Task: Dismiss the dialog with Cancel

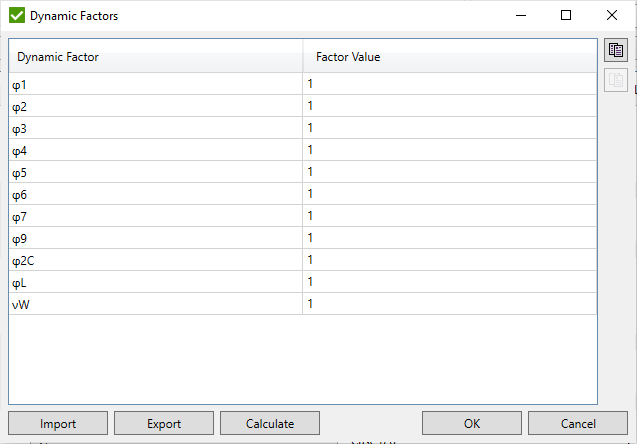Action: point(578,424)
